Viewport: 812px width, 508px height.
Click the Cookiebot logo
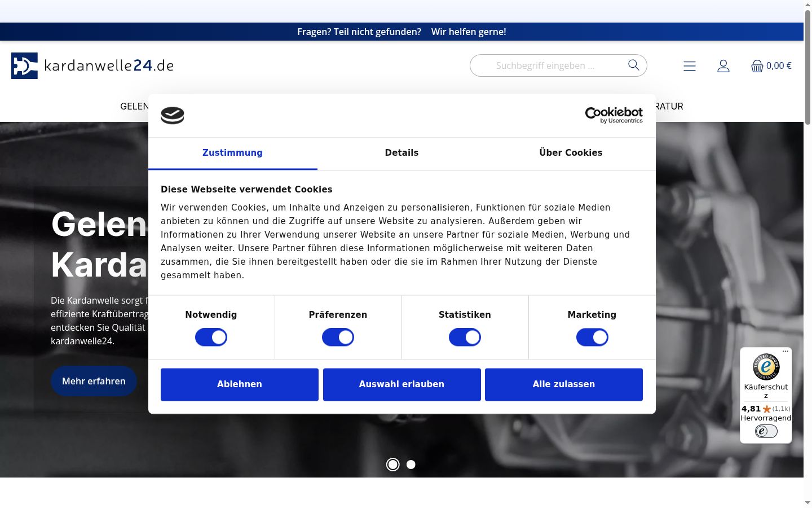pos(614,115)
